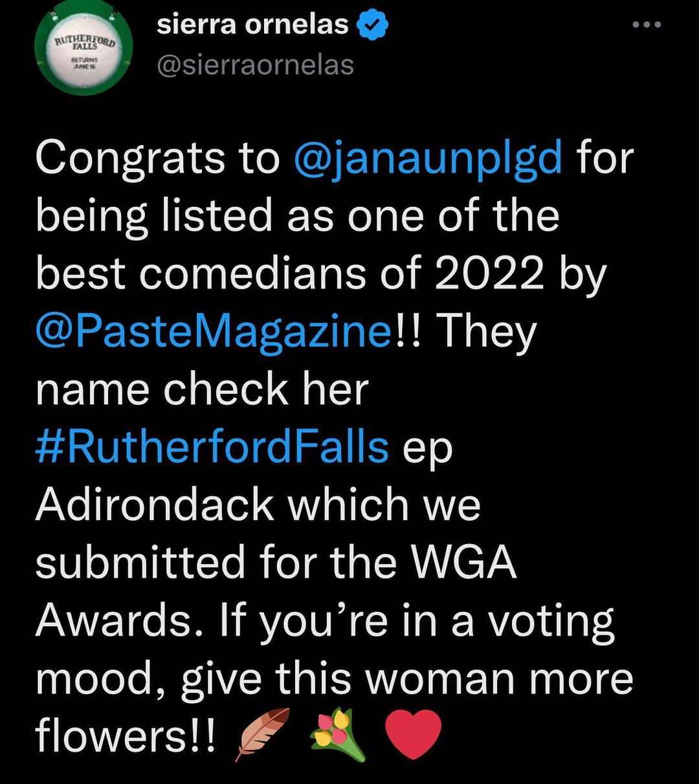This screenshot has width=699, height=784.
Task: Open the Rutherford Falls profile avatar
Action: tap(84, 47)
